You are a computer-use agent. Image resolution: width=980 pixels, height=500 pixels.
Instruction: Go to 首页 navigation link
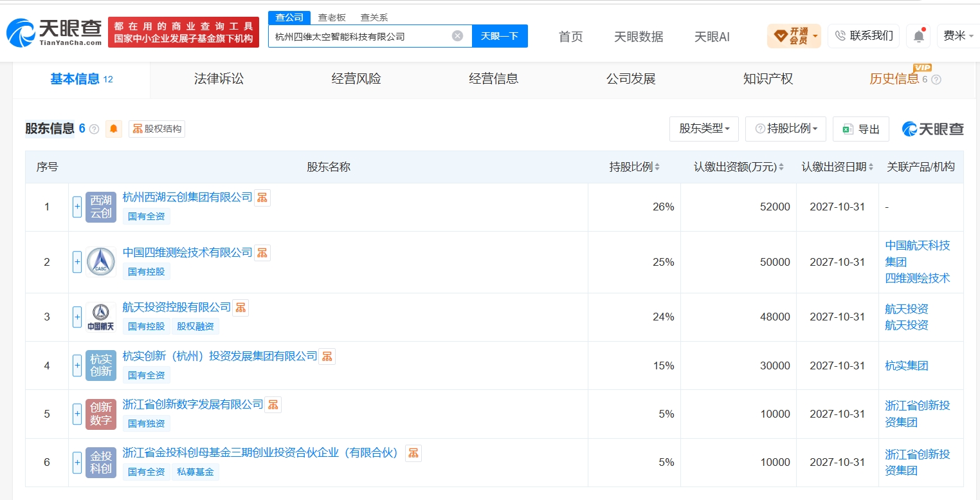click(x=570, y=37)
